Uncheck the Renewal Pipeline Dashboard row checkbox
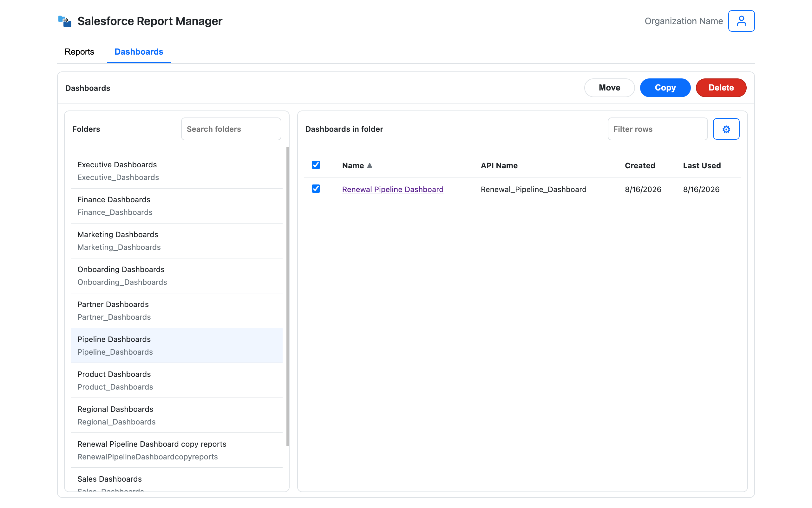 [x=316, y=189]
